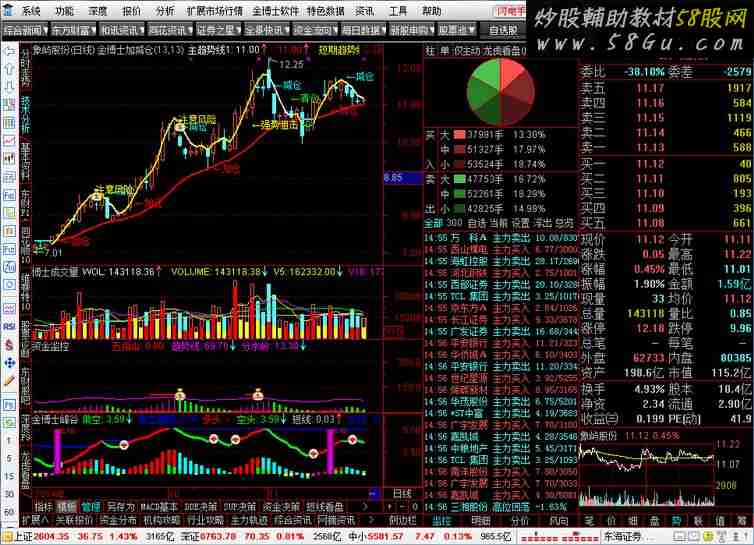The height and width of the screenshot is (545, 754).
Task: Click the table grid icon in left toolbar
Action: [9, 123]
